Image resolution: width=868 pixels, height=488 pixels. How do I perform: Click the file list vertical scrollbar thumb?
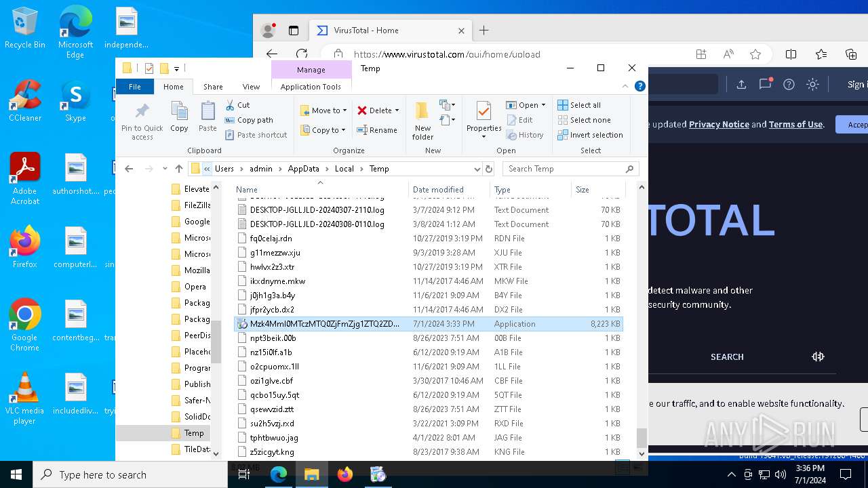coord(642,437)
